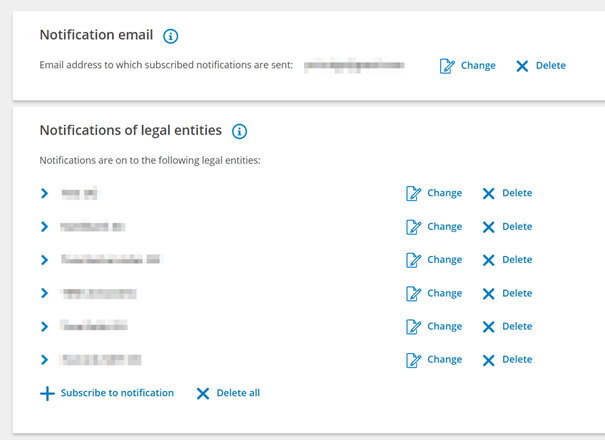Open the Notifications of legal entities info icon
This screenshot has height=440, width=605.
pyautogui.click(x=239, y=132)
